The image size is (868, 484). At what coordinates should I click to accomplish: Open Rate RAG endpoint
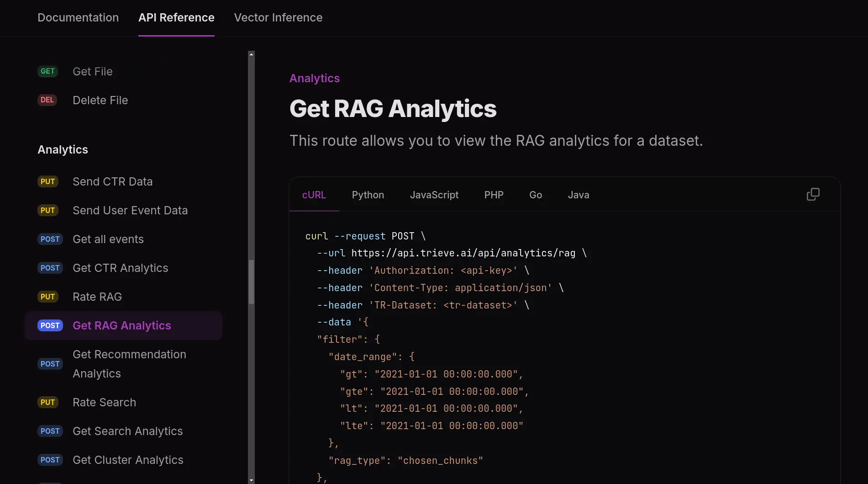point(97,297)
